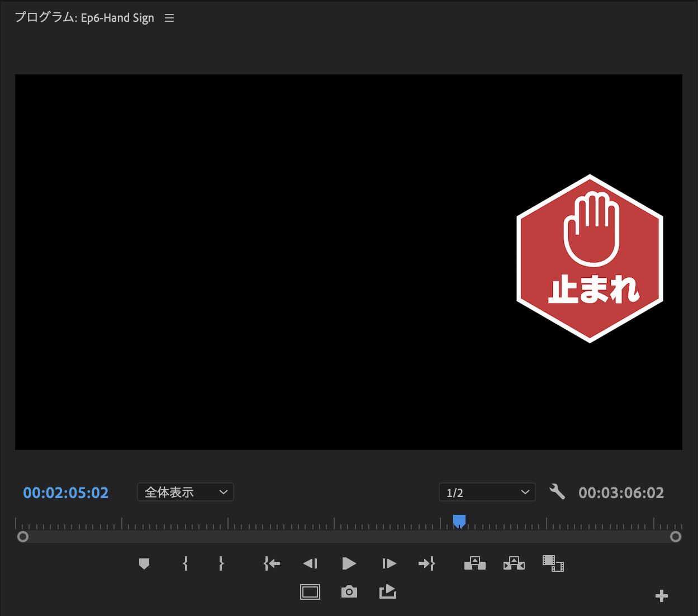Capture frame with the camera icon
Viewport: 698px width, 616px height.
pyautogui.click(x=349, y=592)
